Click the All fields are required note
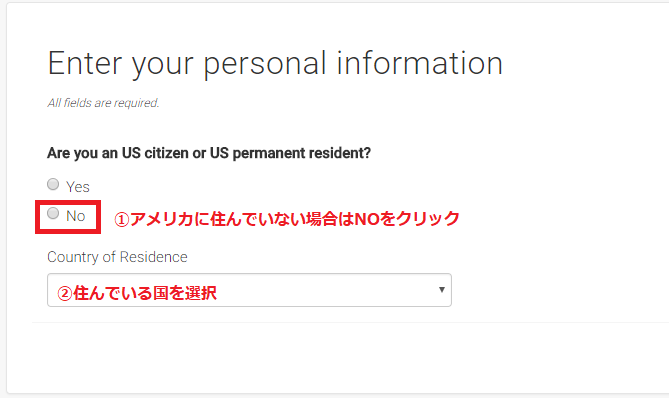 [x=103, y=103]
